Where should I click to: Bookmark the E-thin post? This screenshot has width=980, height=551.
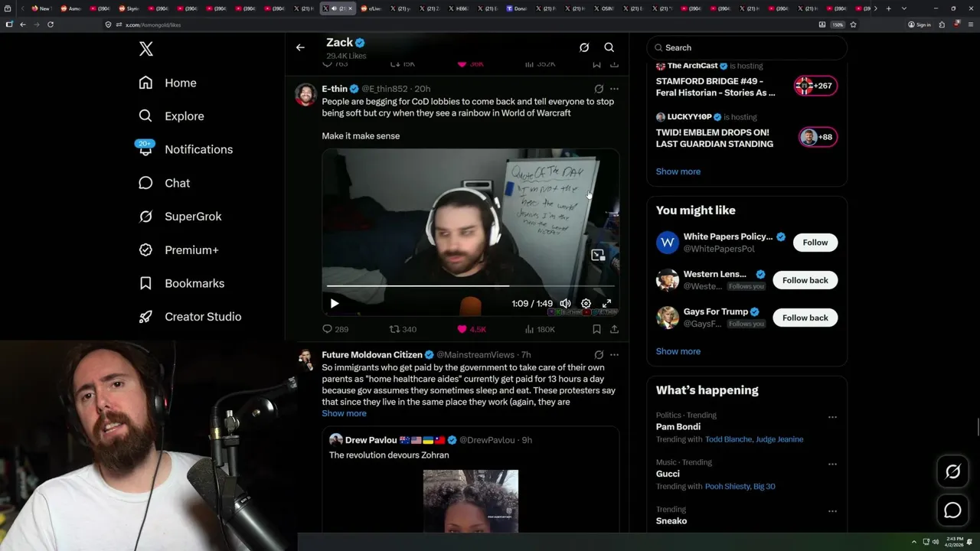(x=596, y=329)
